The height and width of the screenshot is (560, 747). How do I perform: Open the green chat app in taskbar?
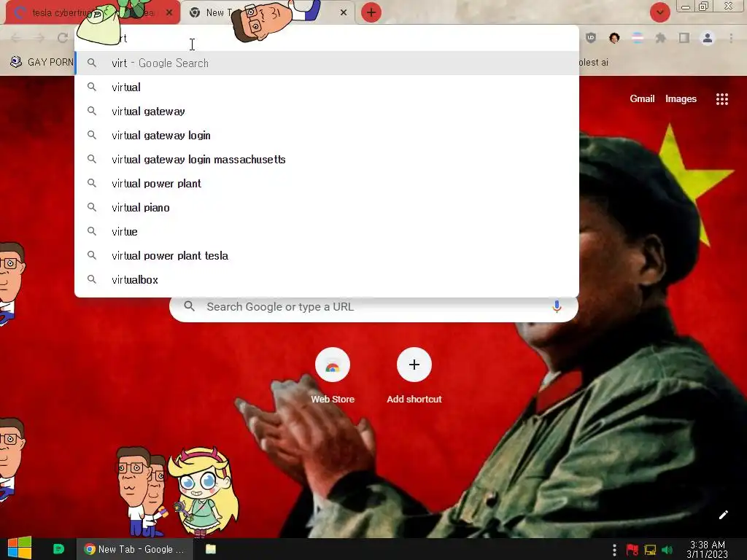pos(58,549)
